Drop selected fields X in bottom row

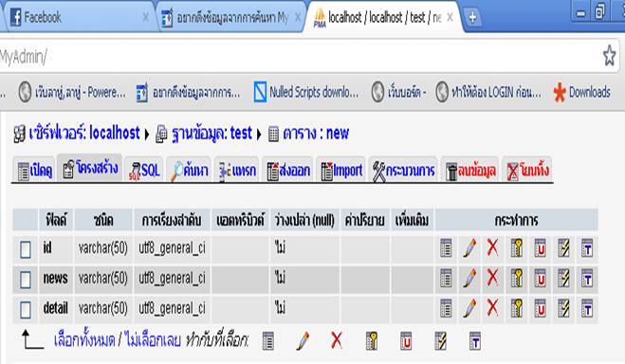tap(337, 341)
